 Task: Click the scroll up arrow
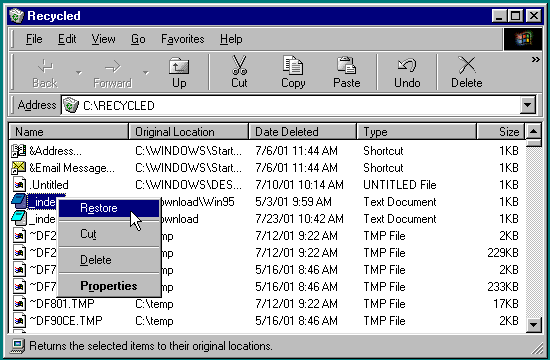tap(534, 132)
